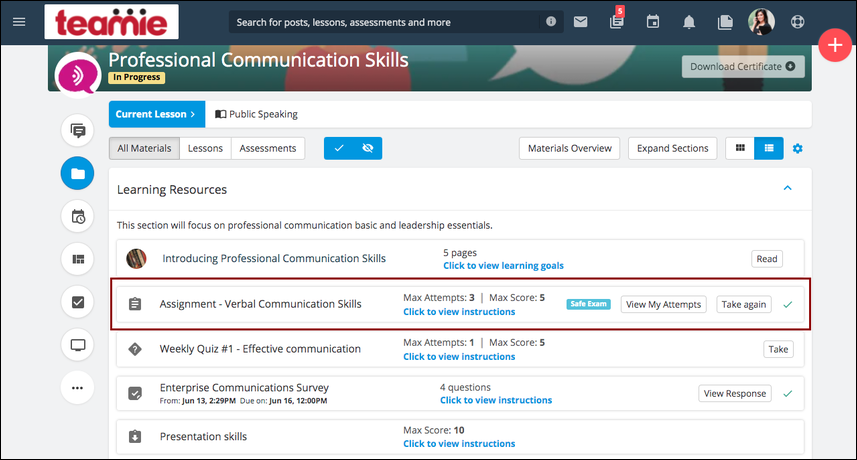Open the checkbox tasks icon in sidebar
This screenshot has height=460, width=857.
pos(78,302)
